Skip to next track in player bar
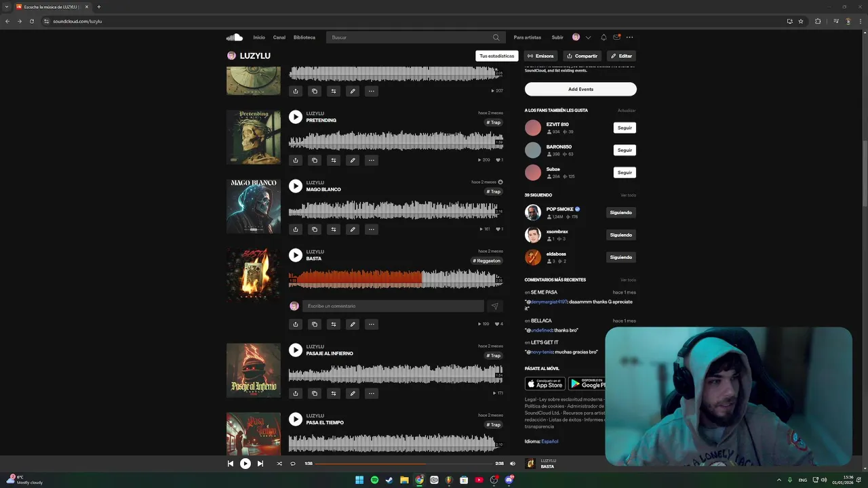Image resolution: width=868 pixels, height=488 pixels. tap(260, 464)
